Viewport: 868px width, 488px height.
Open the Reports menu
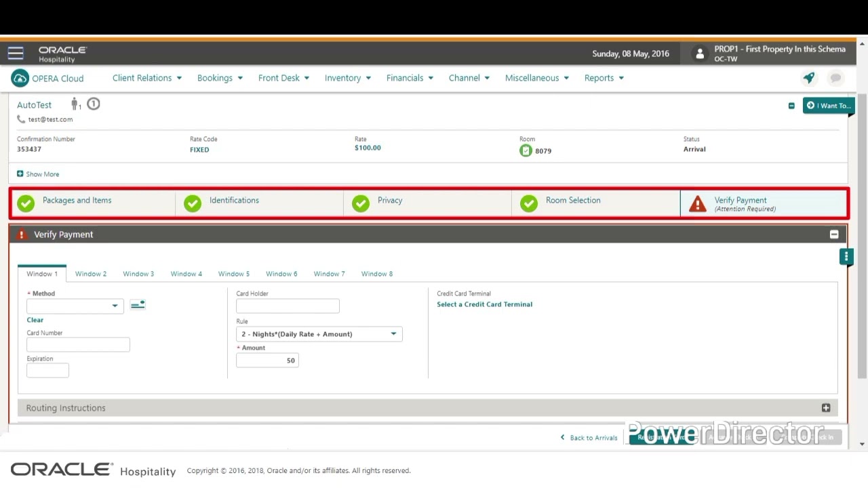pyautogui.click(x=604, y=78)
